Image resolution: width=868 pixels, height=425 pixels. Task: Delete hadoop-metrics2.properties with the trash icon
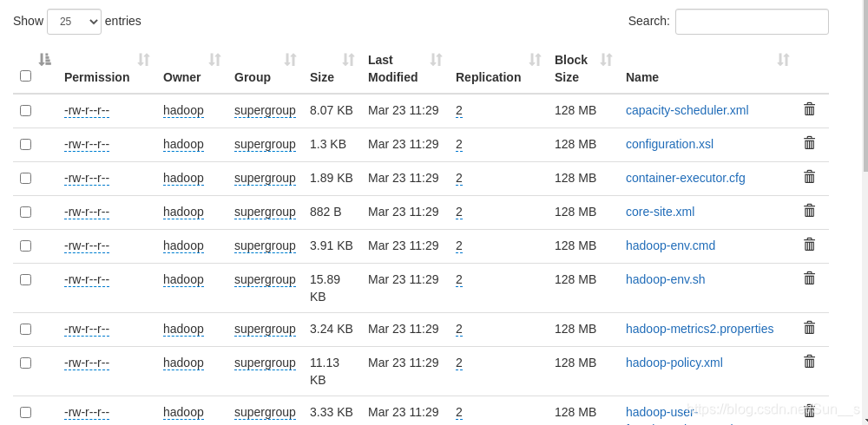pos(809,328)
